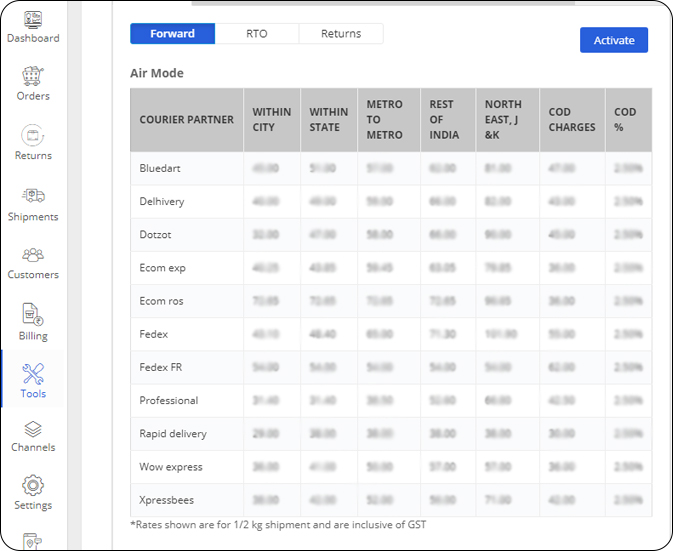
Task: Select the Ecom ros courier row
Action: (x=391, y=301)
